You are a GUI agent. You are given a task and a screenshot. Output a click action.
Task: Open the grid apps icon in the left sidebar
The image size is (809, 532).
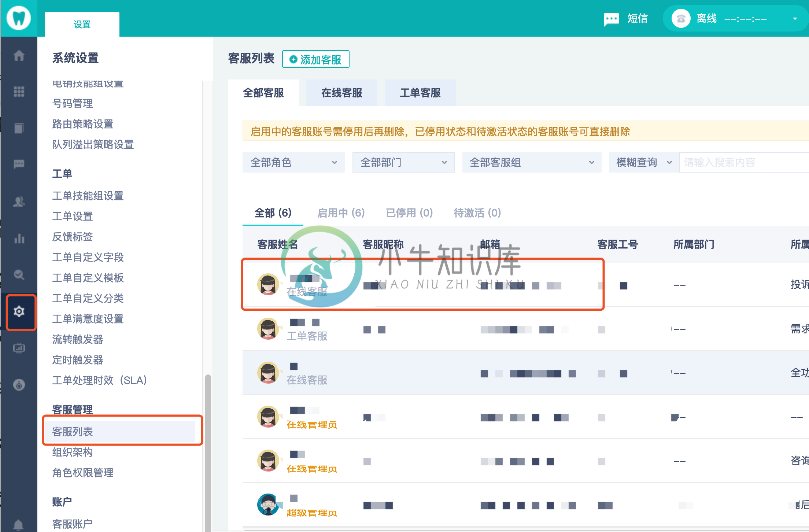(x=19, y=92)
